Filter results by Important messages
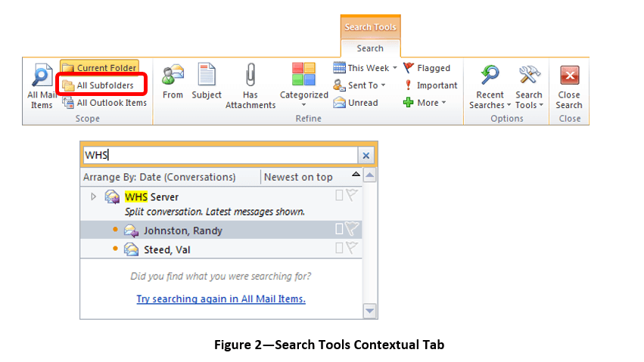The image size is (644, 362). [x=431, y=85]
